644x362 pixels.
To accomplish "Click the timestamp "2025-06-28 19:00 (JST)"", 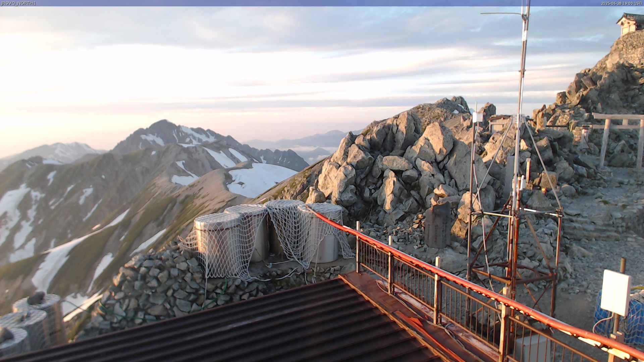I will (622, 3).
